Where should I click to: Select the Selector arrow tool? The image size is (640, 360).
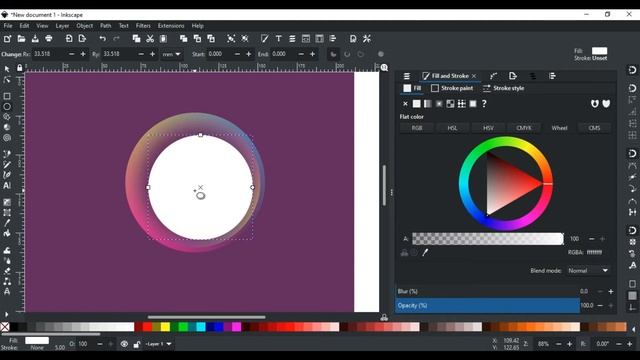coord(7,69)
